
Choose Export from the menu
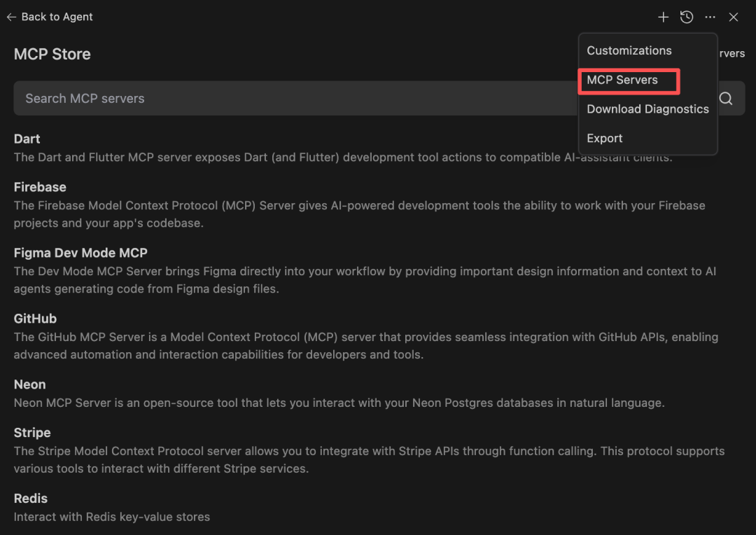604,139
